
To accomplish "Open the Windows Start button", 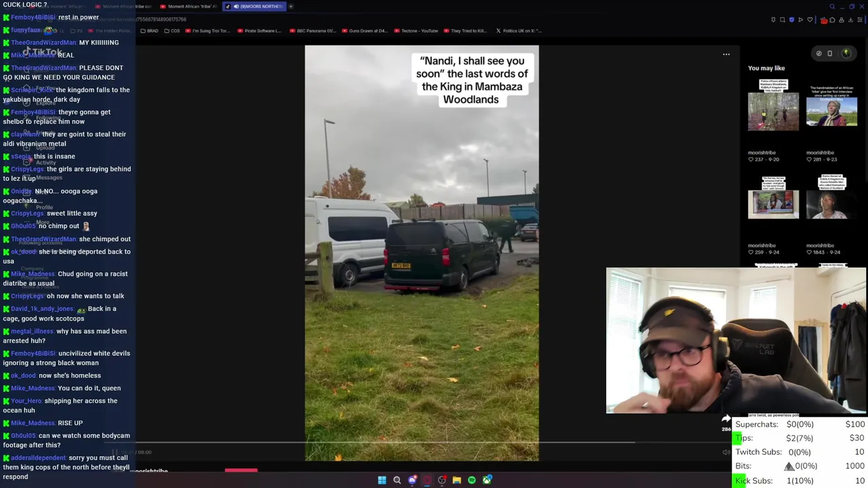I will coord(382,481).
